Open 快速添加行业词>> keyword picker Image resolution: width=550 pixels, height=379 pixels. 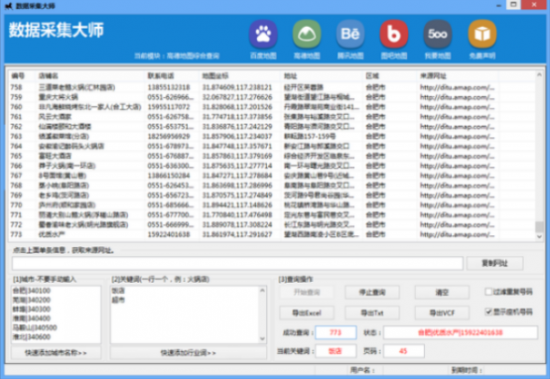[188, 353]
